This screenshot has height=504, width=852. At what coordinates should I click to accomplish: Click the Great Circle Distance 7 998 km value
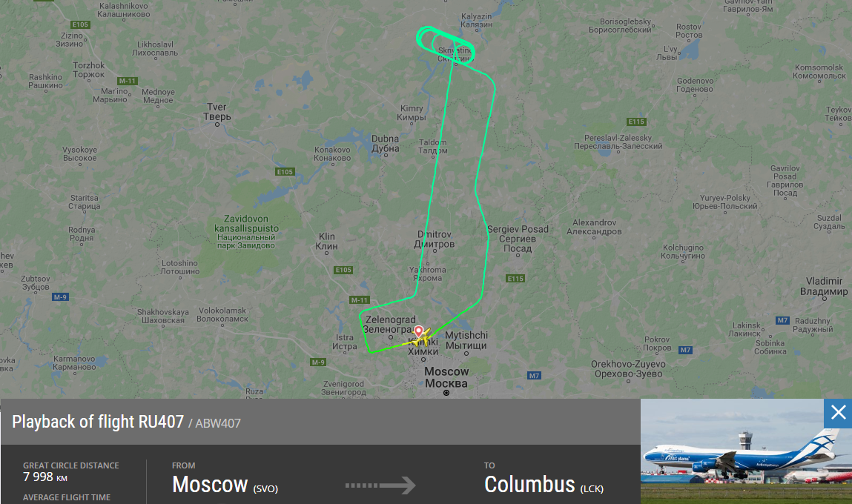coord(45,477)
